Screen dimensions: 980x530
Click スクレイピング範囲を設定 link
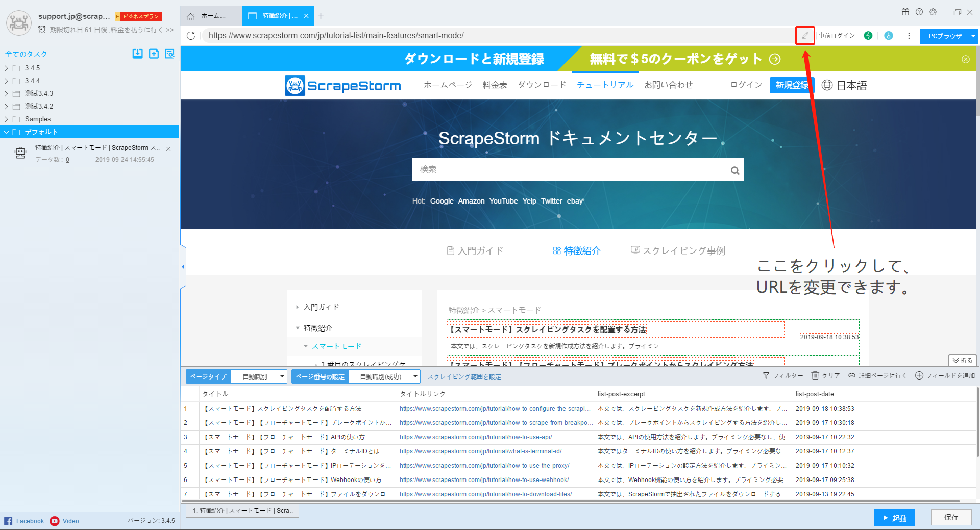464,377
